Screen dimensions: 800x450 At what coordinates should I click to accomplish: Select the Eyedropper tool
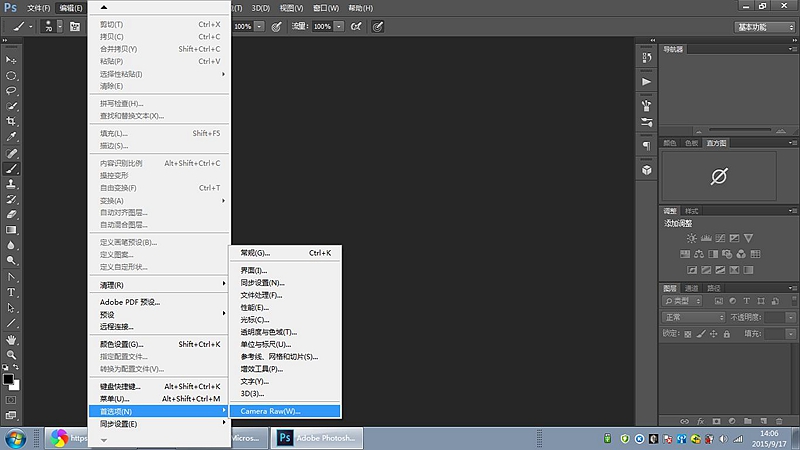click(x=11, y=137)
